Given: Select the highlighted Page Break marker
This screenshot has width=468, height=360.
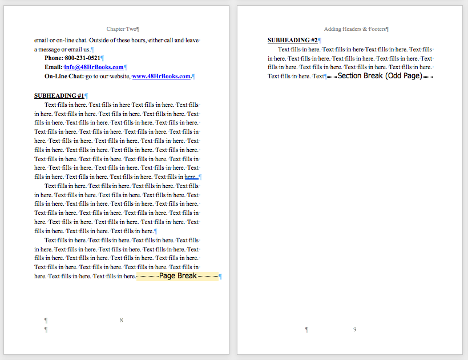Looking at the screenshot, I should tap(178, 276).
